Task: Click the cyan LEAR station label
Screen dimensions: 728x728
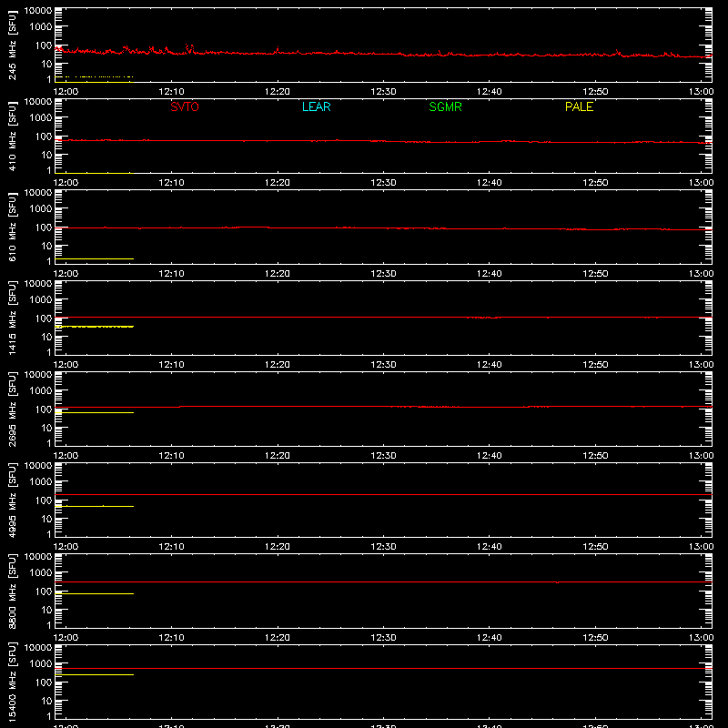Action: [316, 106]
